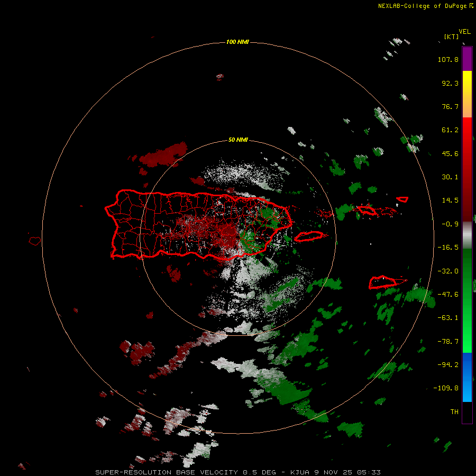Click the [KT] units label
This screenshot has width=476, height=476.
tap(451, 36)
